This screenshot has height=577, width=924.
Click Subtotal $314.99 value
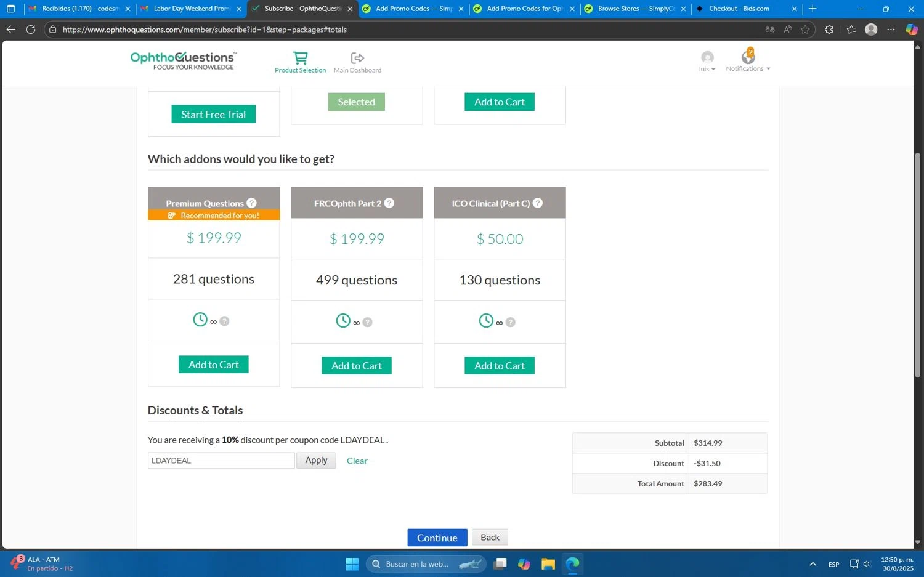(708, 443)
